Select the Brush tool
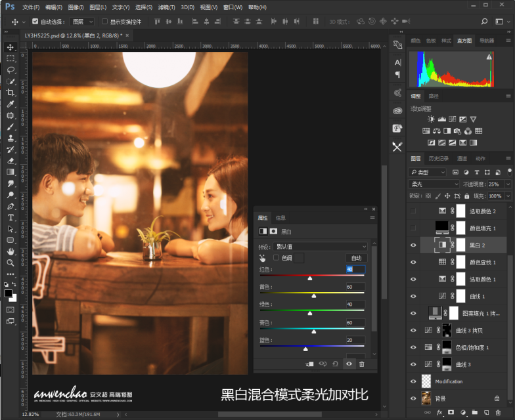This screenshot has height=420, width=515. tap(11, 127)
